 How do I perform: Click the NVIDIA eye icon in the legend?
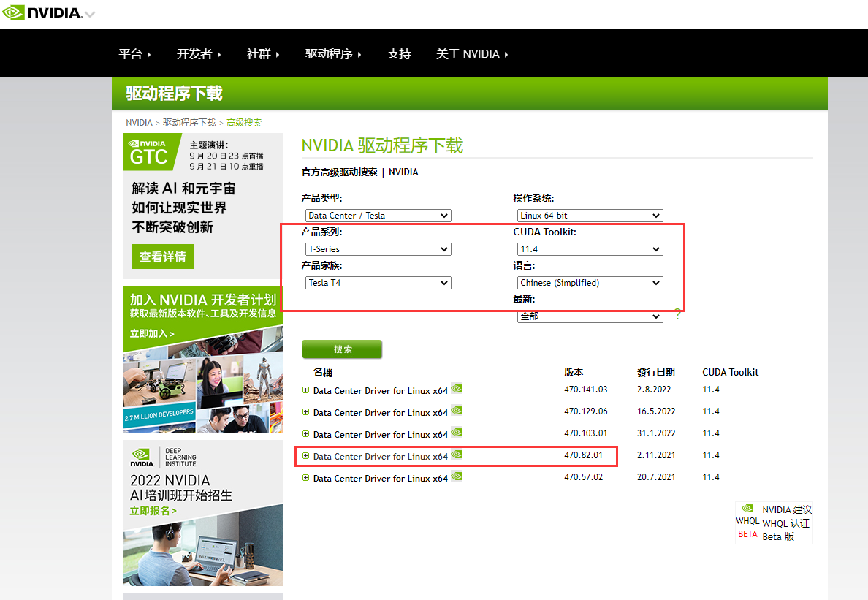(x=747, y=508)
